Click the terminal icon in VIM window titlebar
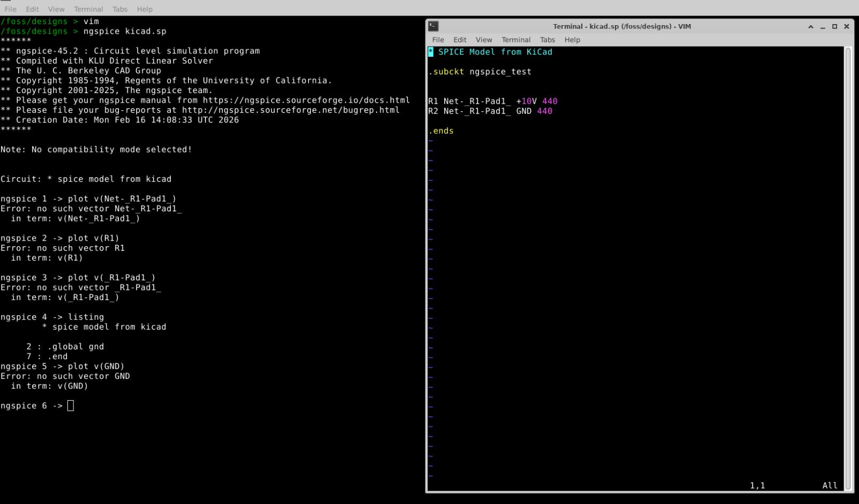The width and height of the screenshot is (859, 504). pyautogui.click(x=434, y=26)
